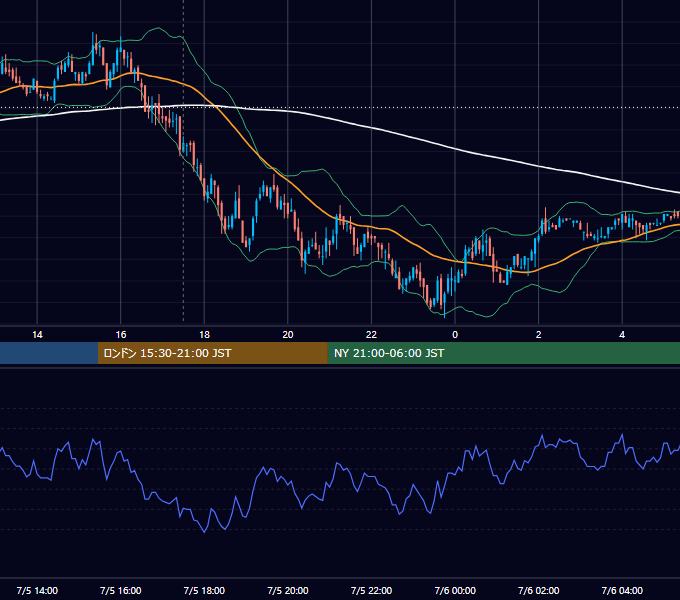
Task: Click the upper time axis label 14
Action: click(x=37, y=335)
